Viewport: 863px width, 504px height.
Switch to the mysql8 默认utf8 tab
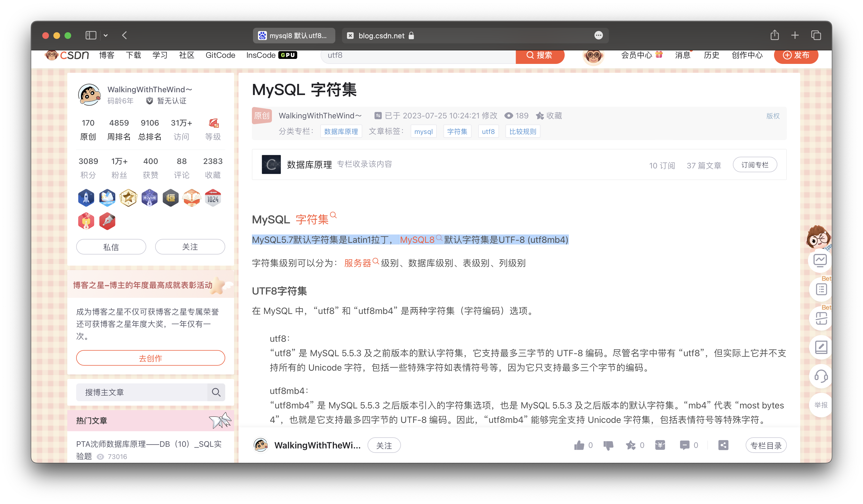point(294,36)
